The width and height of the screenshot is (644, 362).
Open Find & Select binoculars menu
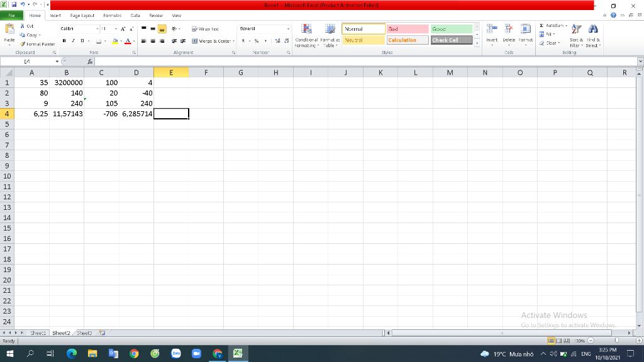tap(593, 36)
